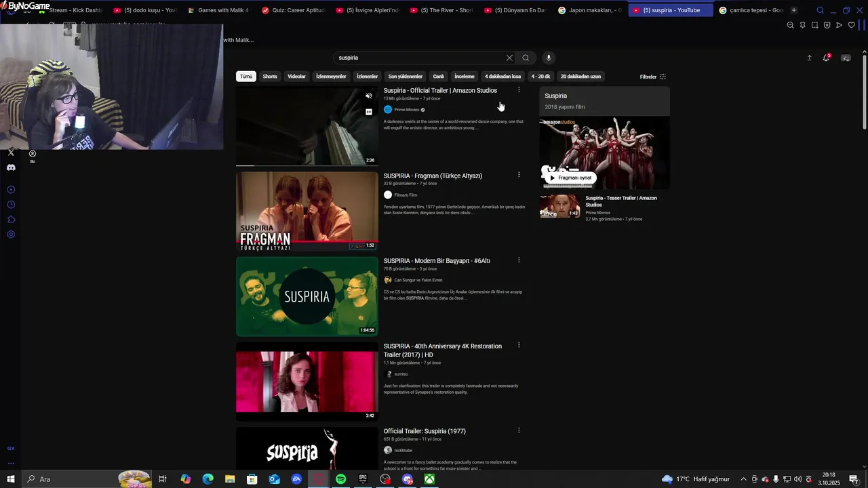Select the Shorts filter chip
868x488 pixels.
[270, 77]
